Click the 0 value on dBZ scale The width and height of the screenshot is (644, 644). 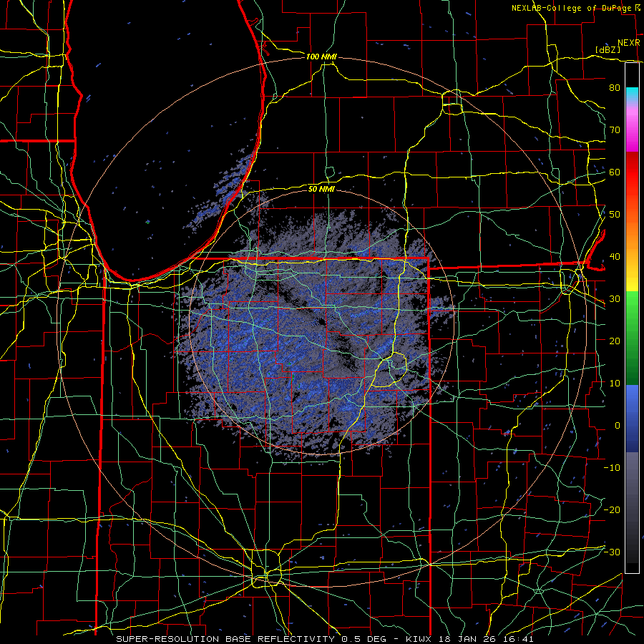point(618,426)
